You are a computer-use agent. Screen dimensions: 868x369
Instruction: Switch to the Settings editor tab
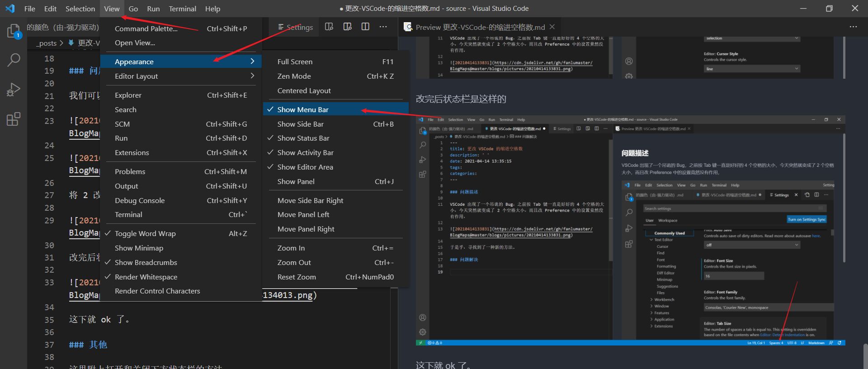click(295, 27)
